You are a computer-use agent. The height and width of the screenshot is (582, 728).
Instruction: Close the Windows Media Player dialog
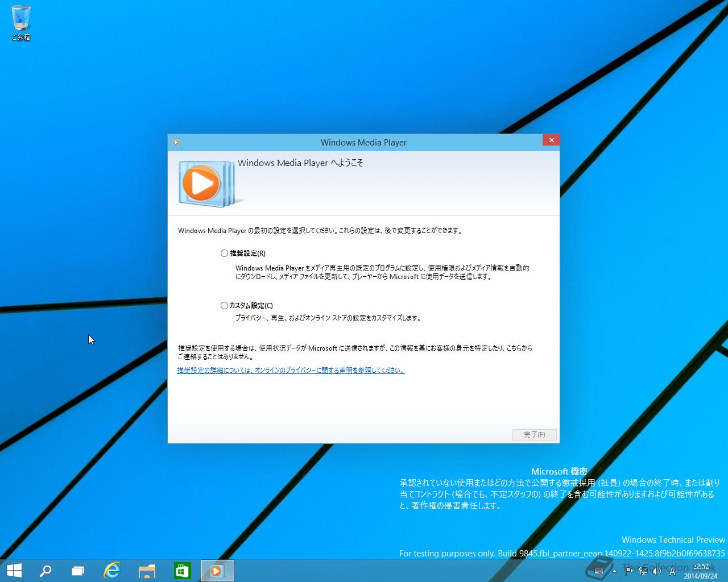click(551, 140)
